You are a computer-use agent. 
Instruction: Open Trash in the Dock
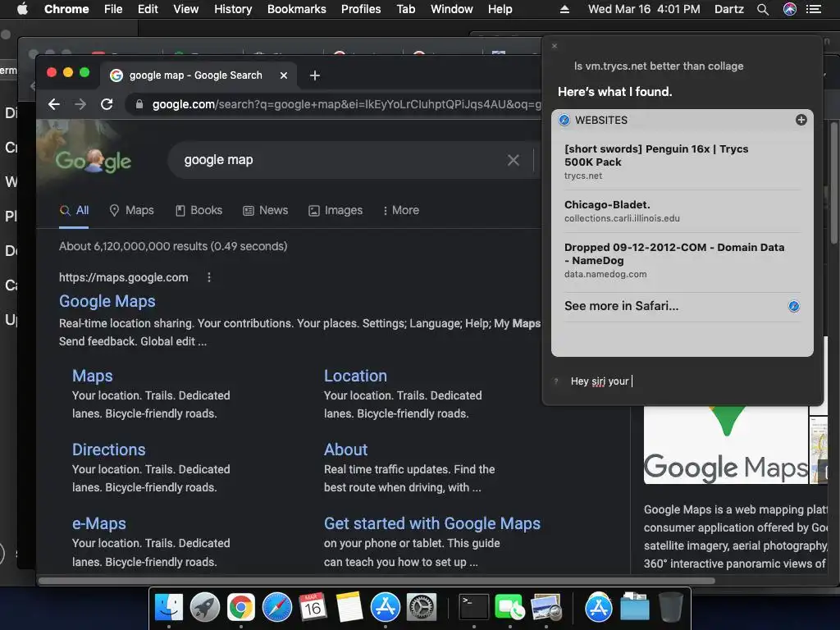tap(670, 608)
